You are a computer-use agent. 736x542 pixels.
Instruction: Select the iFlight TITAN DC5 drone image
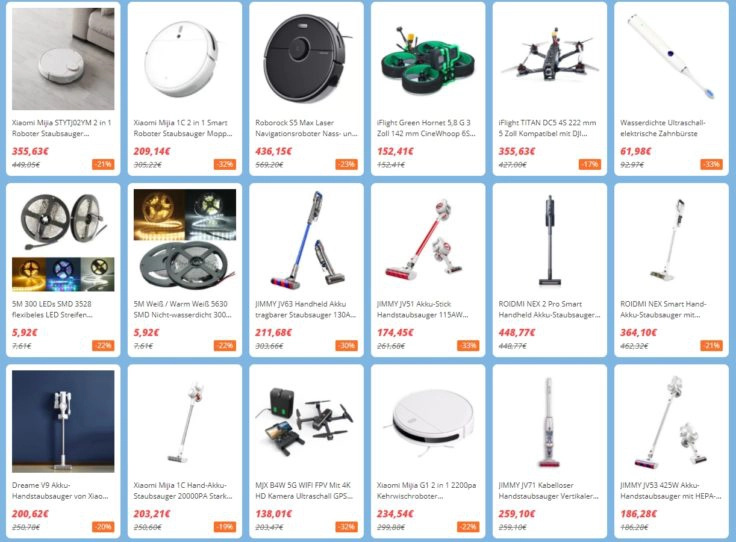point(550,59)
